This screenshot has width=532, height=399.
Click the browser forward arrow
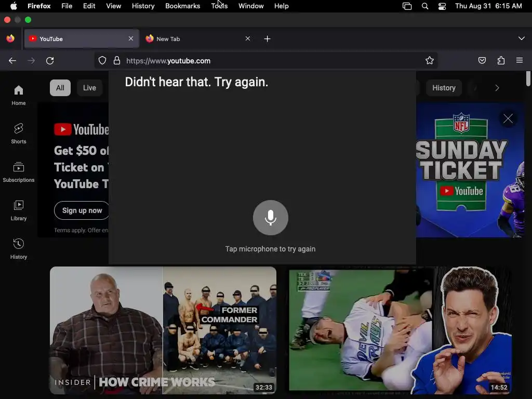click(x=31, y=61)
